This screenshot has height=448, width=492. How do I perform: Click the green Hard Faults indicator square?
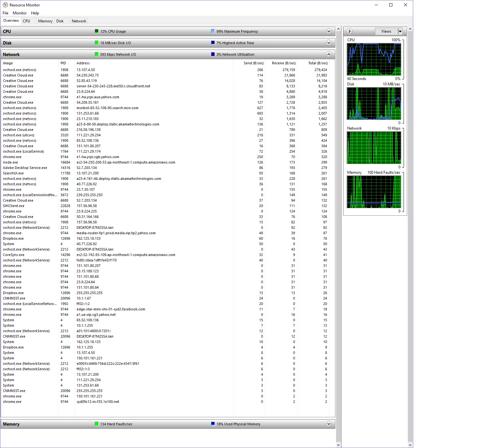pos(97,424)
